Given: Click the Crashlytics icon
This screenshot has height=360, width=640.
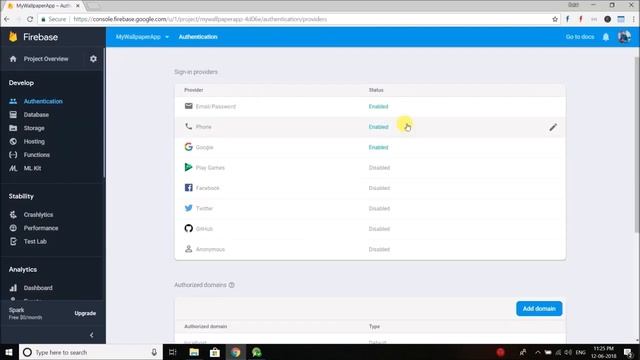Looking at the screenshot, I should [x=13, y=215].
